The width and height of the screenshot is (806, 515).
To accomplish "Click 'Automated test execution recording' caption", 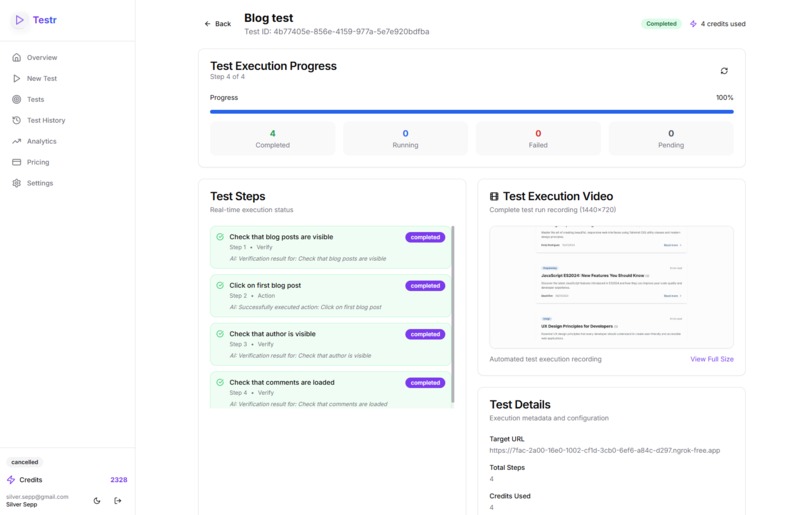I will [545, 359].
